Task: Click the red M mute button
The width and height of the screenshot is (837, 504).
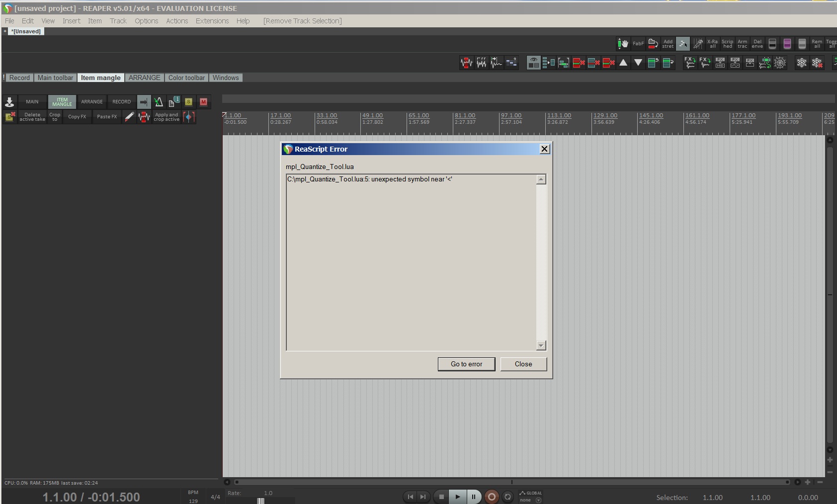Action: point(203,102)
